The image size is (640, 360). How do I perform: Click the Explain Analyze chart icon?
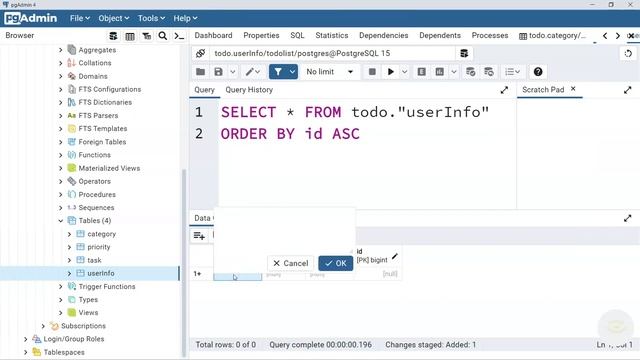[x=439, y=72]
